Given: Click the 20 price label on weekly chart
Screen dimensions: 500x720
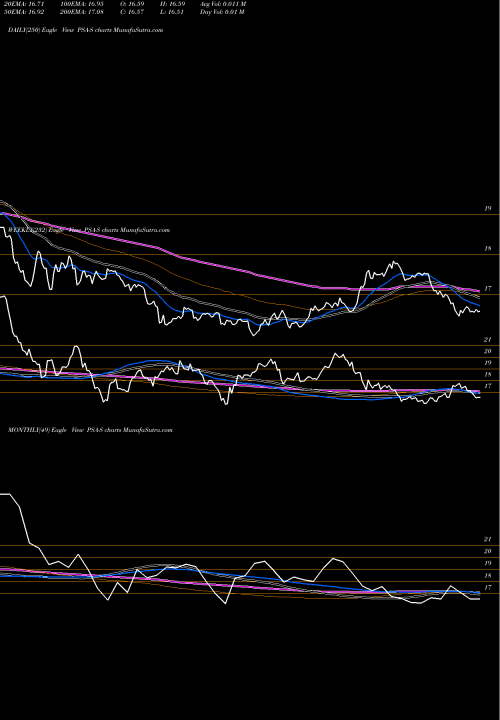Looking at the screenshot, I should (488, 351).
